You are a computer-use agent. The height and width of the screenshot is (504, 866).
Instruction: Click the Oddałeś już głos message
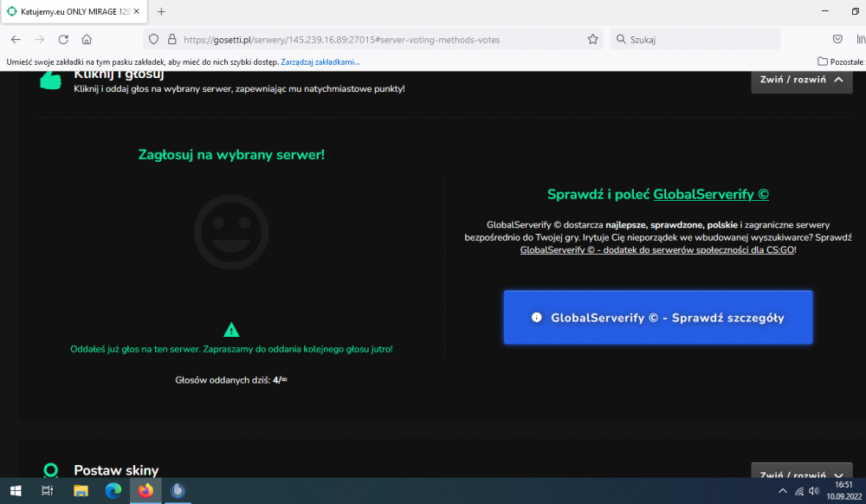231,349
